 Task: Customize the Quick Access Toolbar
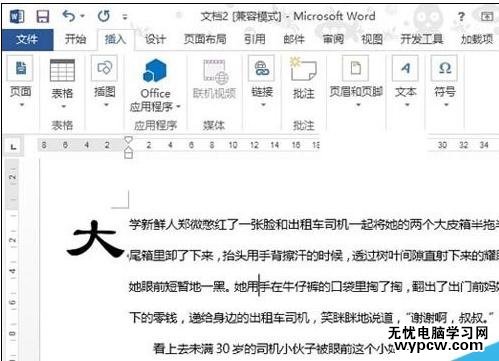pos(125,16)
